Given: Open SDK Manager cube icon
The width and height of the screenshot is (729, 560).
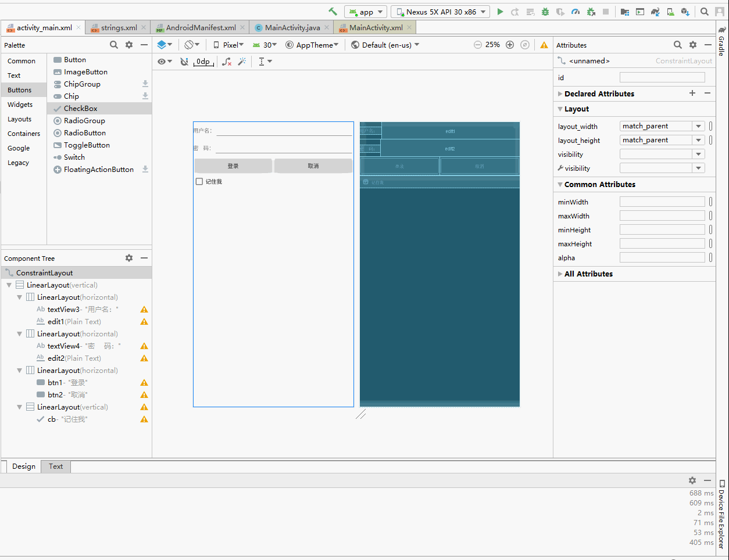Looking at the screenshot, I should pyautogui.click(x=685, y=12).
